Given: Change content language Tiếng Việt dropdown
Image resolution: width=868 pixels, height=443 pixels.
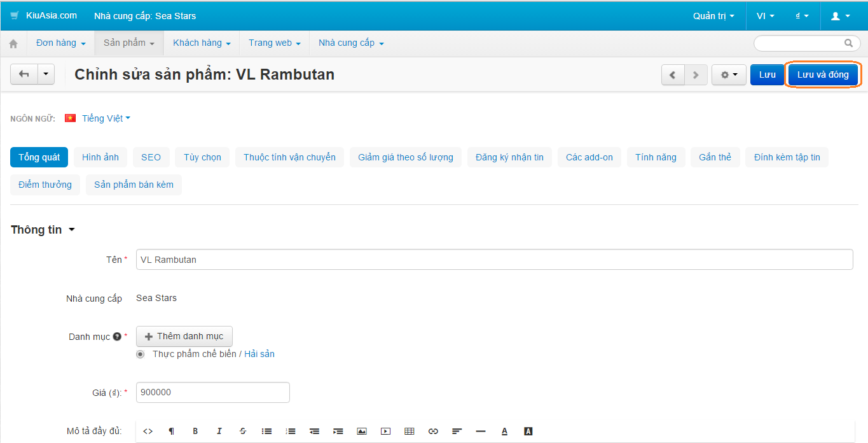Looking at the screenshot, I should (x=106, y=118).
